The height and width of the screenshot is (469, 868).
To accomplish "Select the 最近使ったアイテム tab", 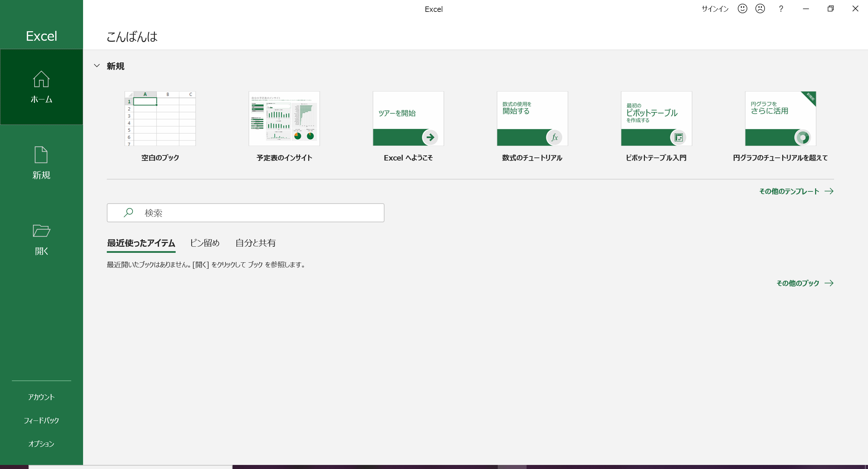I will (x=141, y=243).
